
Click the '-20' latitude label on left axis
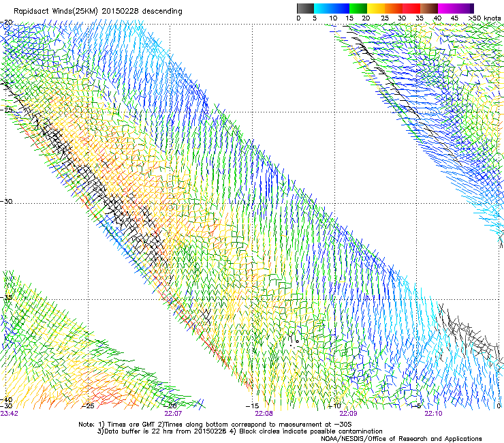(x=6, y=22)
